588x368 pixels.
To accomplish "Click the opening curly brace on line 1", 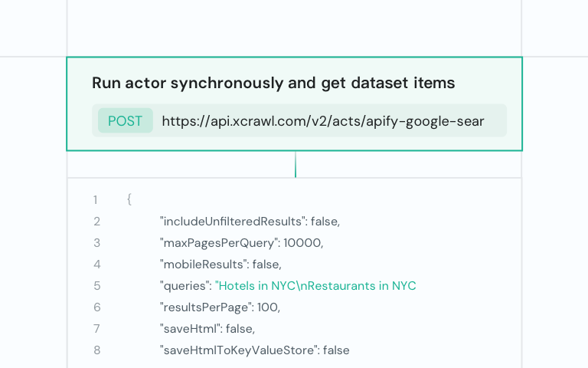I will pyautogui.click(x=129, y=199).
